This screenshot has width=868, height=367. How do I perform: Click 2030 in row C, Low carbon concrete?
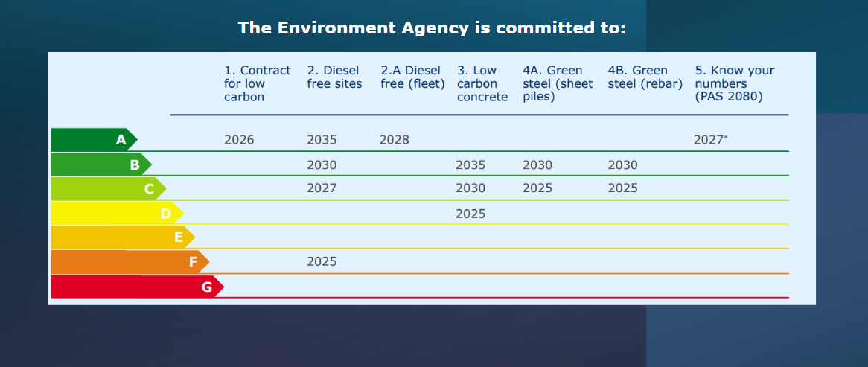[x=470, y=188]
